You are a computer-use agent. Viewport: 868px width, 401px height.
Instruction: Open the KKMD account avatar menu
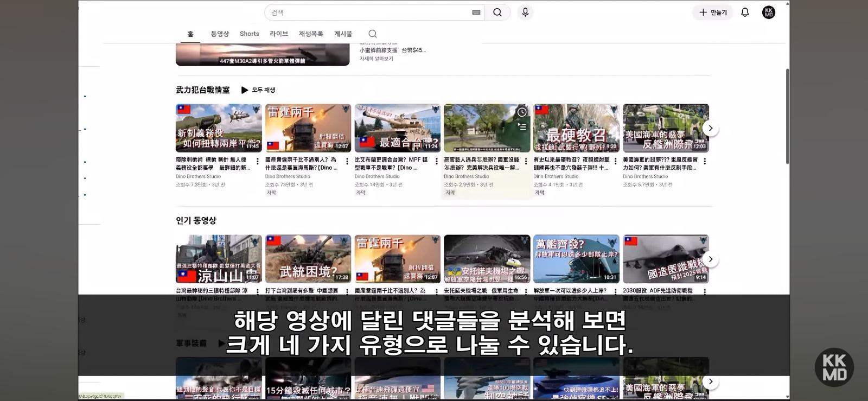click(769, 12)
